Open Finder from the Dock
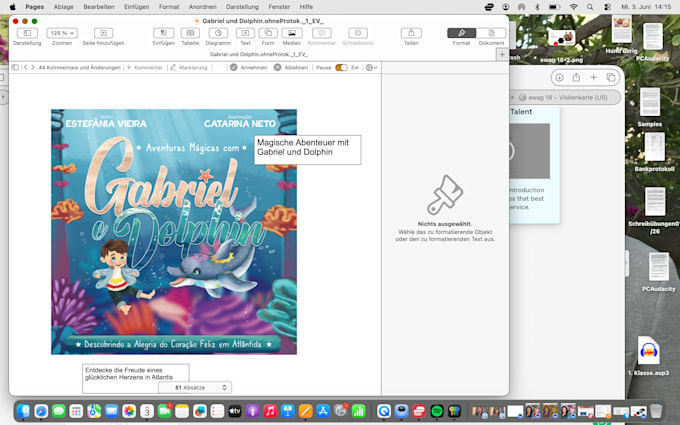 [23, 411]
